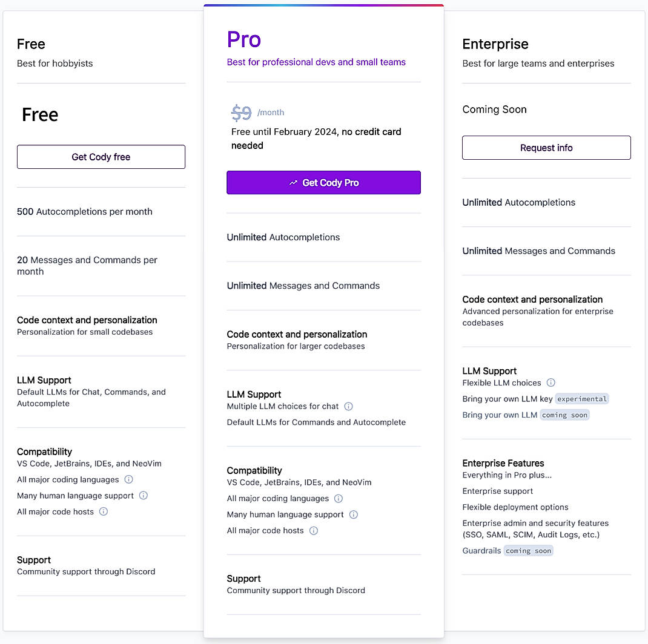Click the coming soon badge next to Guardrails
Screen dimensions: 648x644
click(528, 550)
